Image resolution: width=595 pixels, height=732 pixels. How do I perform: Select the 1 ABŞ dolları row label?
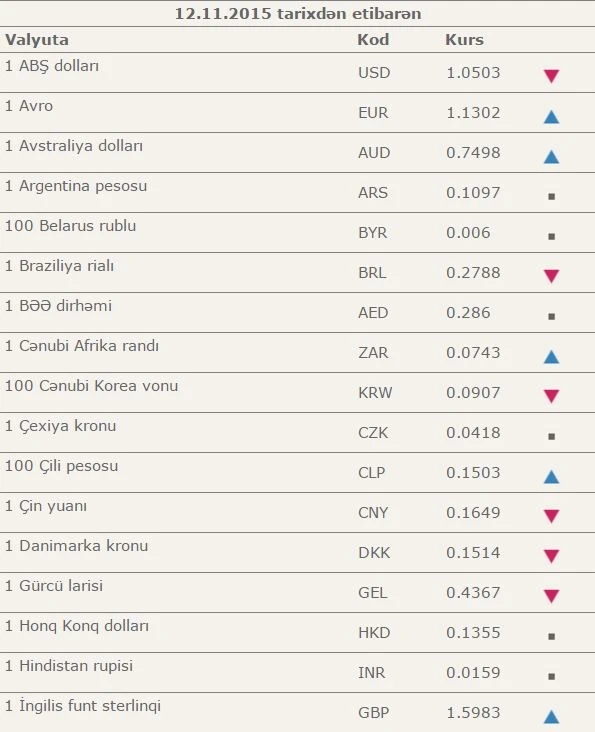(x=52, y=66)
